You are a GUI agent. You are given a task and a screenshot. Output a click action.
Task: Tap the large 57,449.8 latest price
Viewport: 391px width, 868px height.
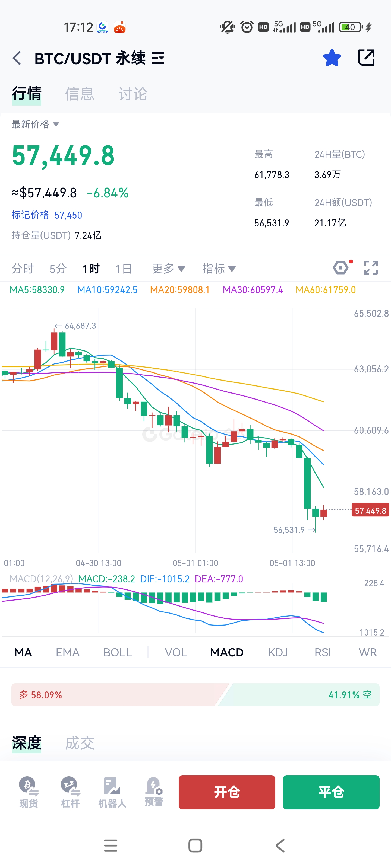(x=64, y=156)
